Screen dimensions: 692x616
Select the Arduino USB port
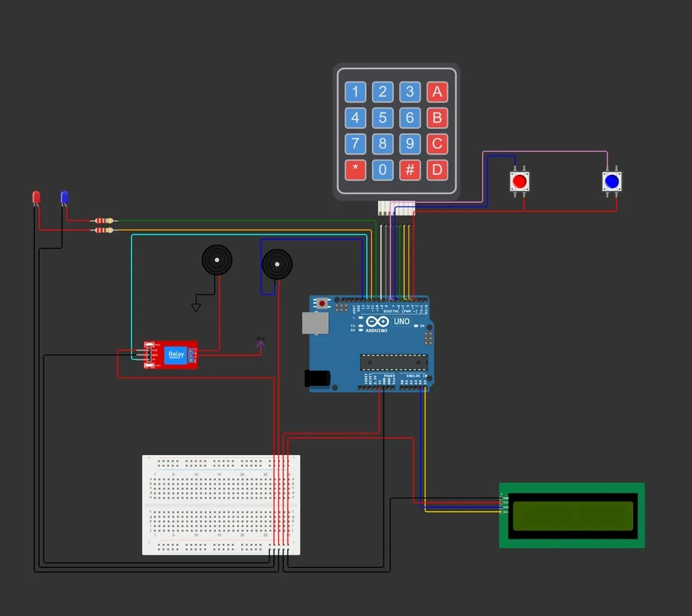315,323
